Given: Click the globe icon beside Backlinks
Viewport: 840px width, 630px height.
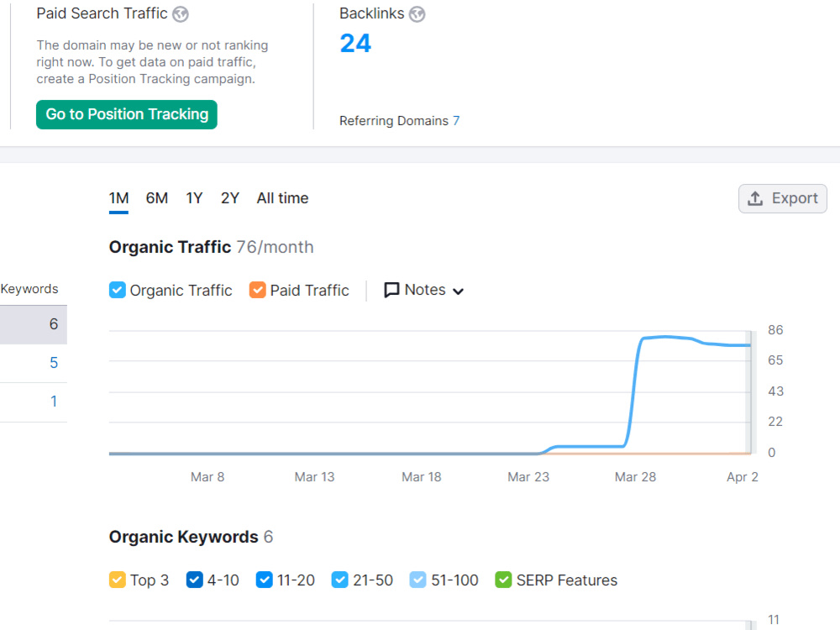Looking at the screenshot, I should click(x=417, y=14).
